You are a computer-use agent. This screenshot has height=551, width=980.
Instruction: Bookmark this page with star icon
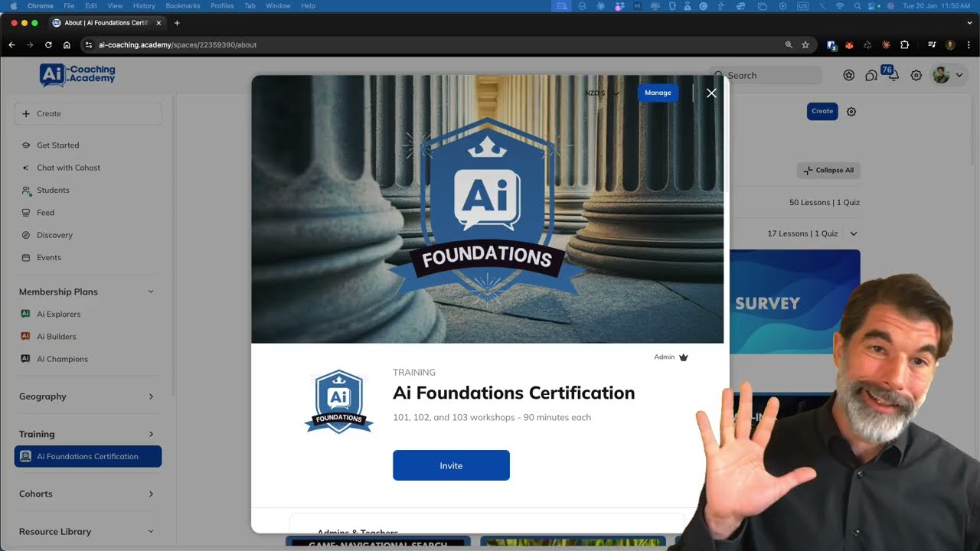[x=805, y=45]
